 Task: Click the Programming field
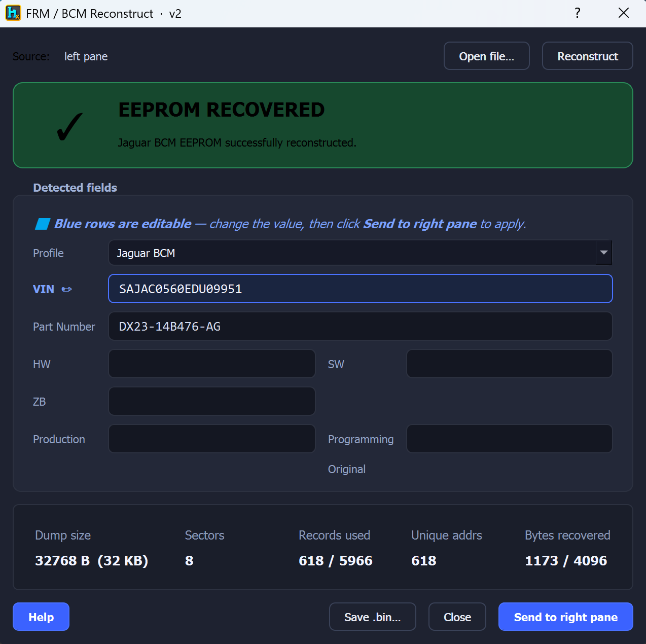click(510, 439)
